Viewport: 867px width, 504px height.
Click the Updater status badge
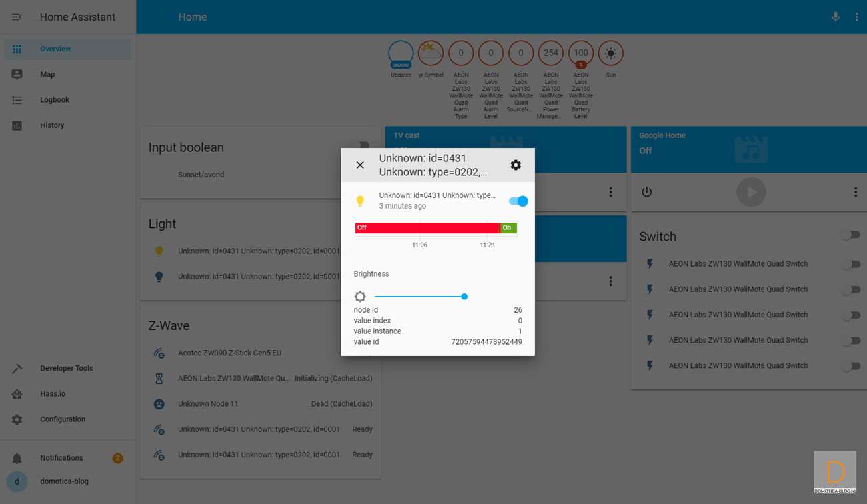401,53
